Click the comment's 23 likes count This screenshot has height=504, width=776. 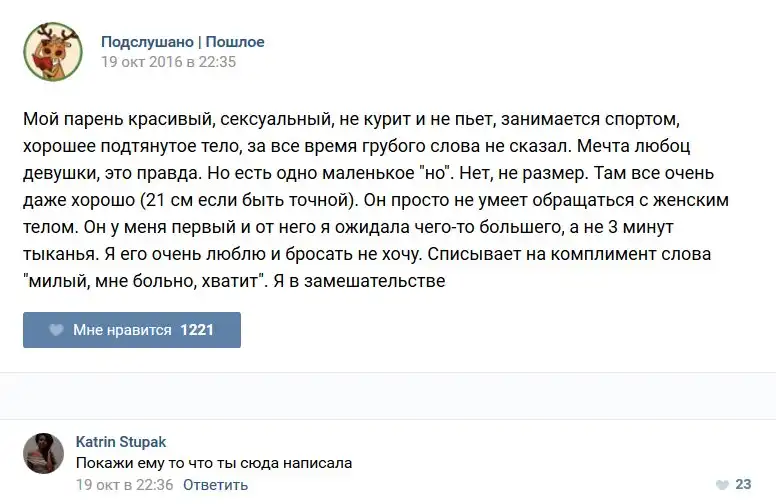pos(743,485)
